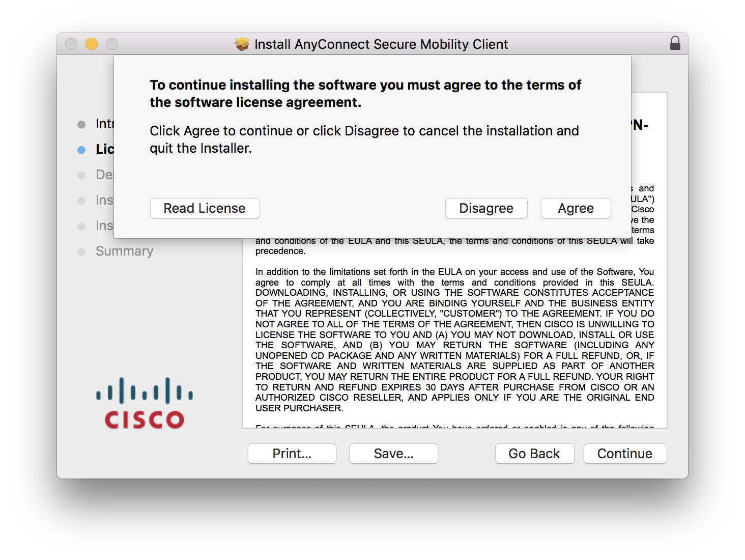Click Continue at the bottom right
Image resolution: width=745 pixels, height=560 pixels.
point(625,454)
